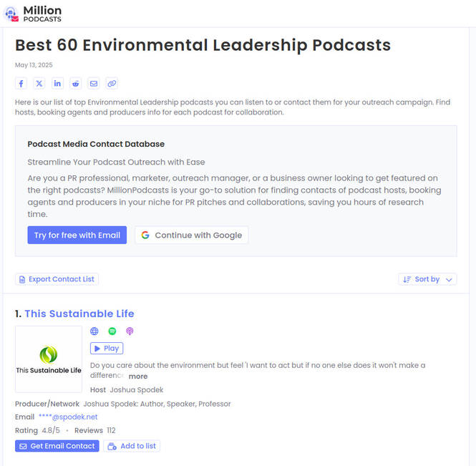
Task: Click the MillionPodcasts logo
Action: [33, 13]
